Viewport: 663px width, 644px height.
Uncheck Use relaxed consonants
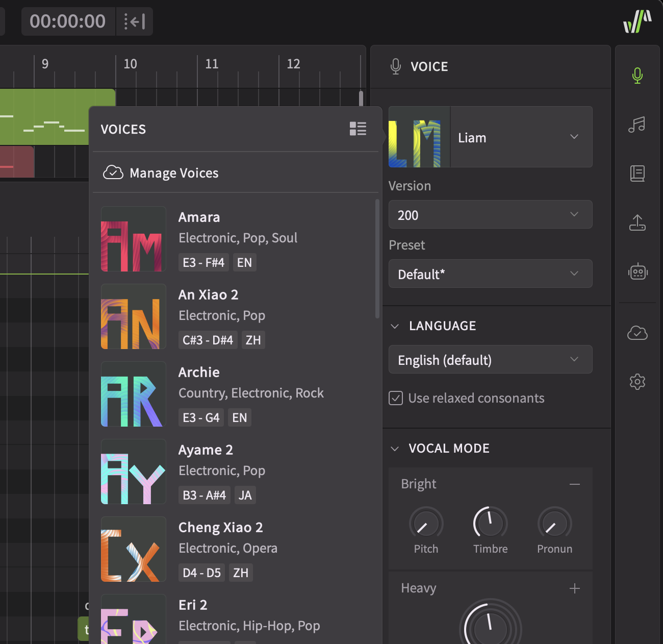(395, 398)
